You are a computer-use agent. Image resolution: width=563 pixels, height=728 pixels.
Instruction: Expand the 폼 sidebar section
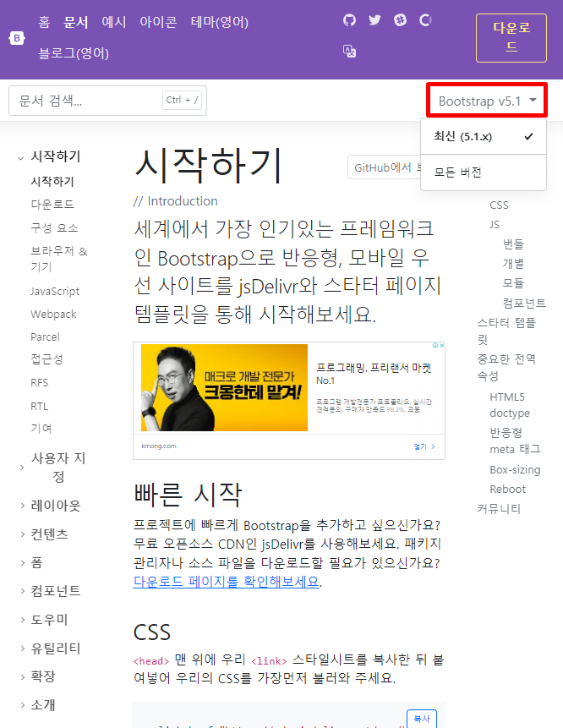[x=31, y=563]
